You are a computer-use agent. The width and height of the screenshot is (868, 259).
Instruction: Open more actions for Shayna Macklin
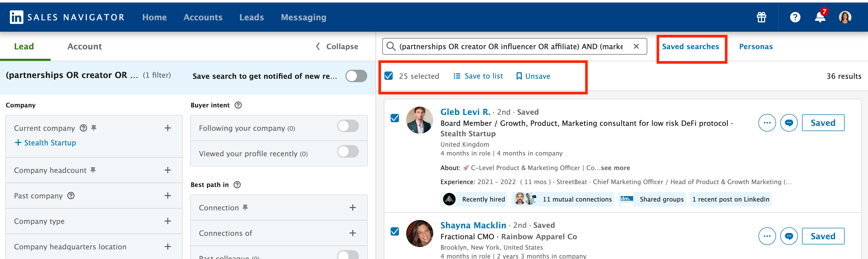tap(767, 236)
